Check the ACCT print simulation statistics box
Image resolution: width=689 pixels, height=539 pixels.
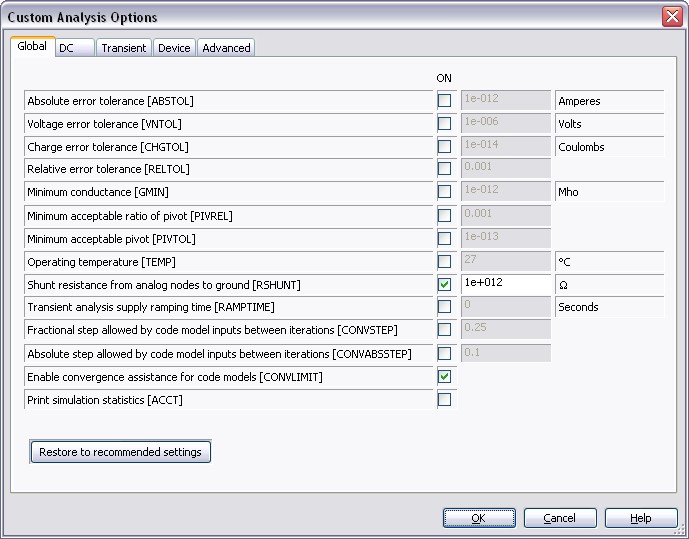click(x=444, y=400)
